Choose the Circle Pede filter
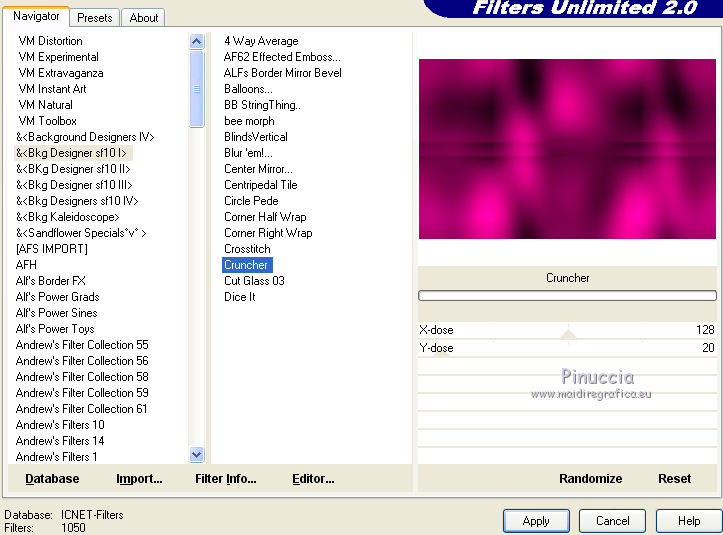The height and width of the screenshot is (535, 723). point(251,201)
